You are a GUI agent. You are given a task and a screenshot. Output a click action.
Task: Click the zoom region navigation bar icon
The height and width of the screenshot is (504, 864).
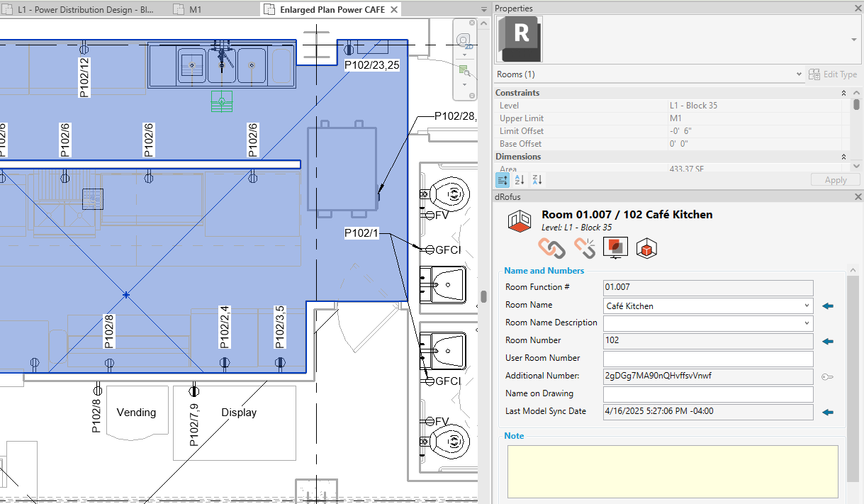464,71
